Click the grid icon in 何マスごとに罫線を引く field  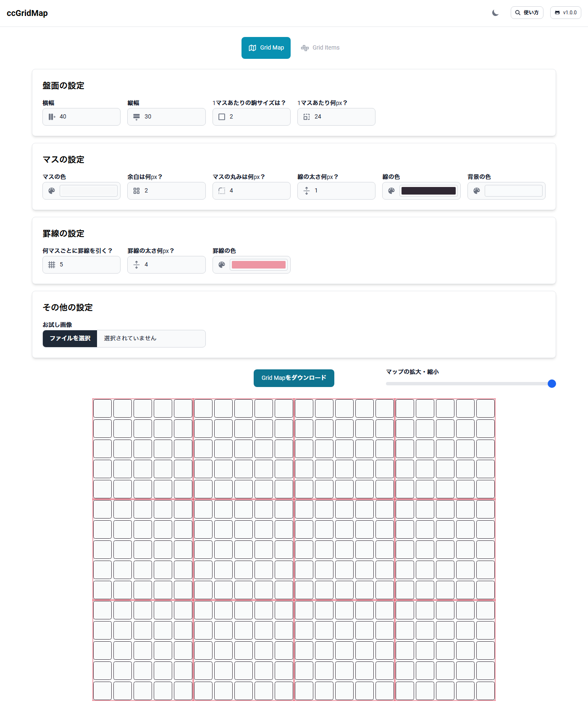[x=52, y=265]
